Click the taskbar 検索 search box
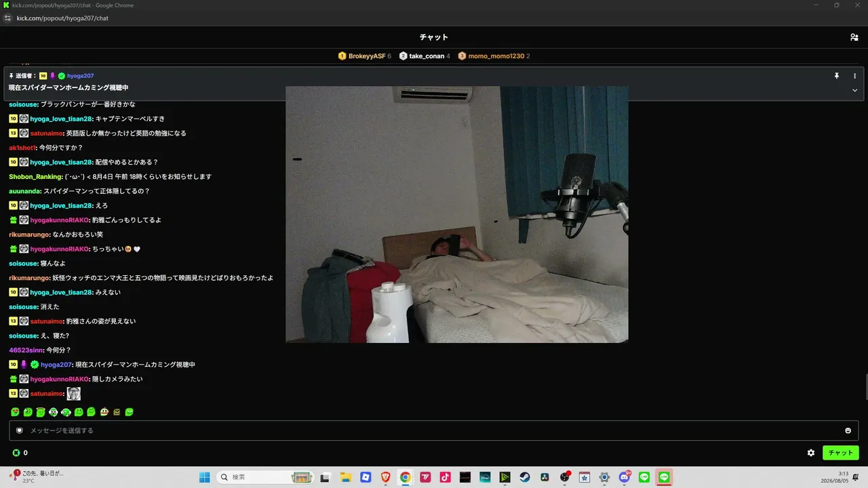The height and width of the screenshot is (488, 868). (x=267, y=477)
